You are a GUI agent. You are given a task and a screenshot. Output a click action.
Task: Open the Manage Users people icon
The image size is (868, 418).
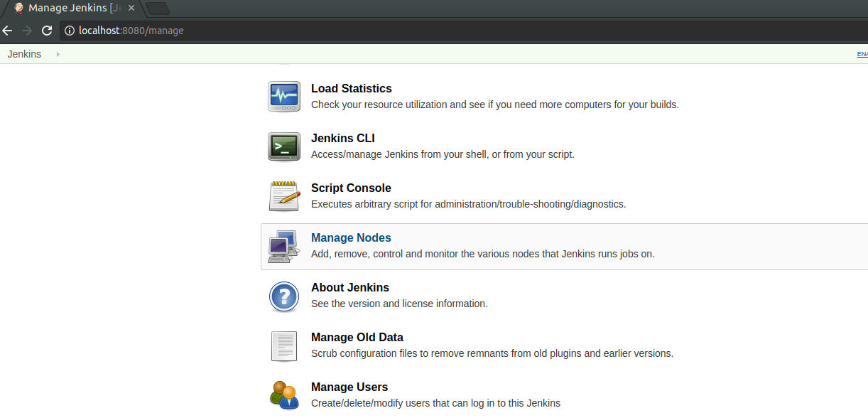(x=284, y=395)
